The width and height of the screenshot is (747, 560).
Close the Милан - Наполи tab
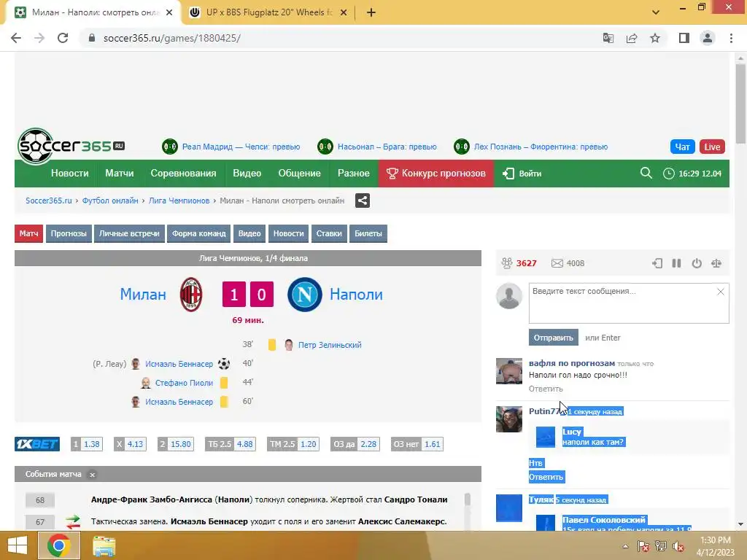pyautogui.click(x=169, y=12)
